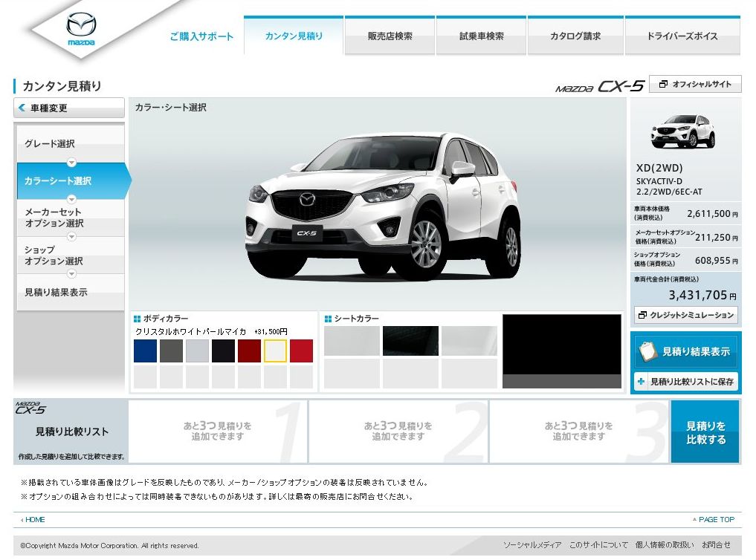
Task: Choose the dark red body color swatch
Action: tap(249, 351)
